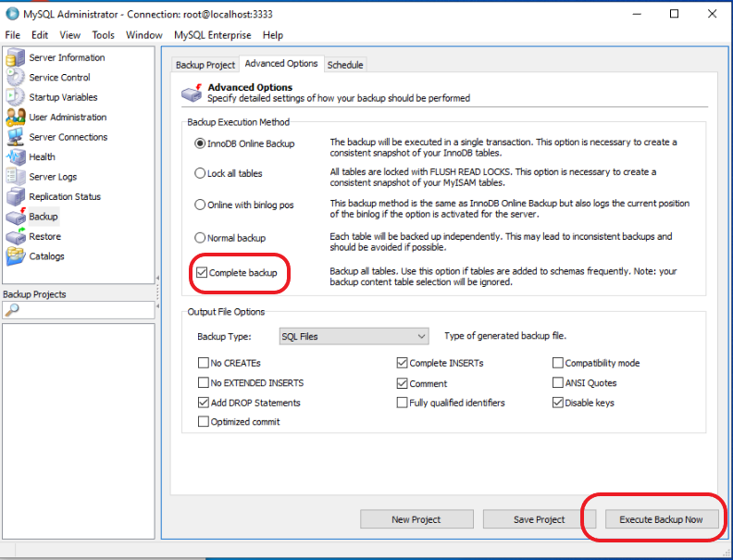Select the Restore icon in sidebar
Image resolution: width=733 pixels, height=560 pixels.
pos(16,237)
